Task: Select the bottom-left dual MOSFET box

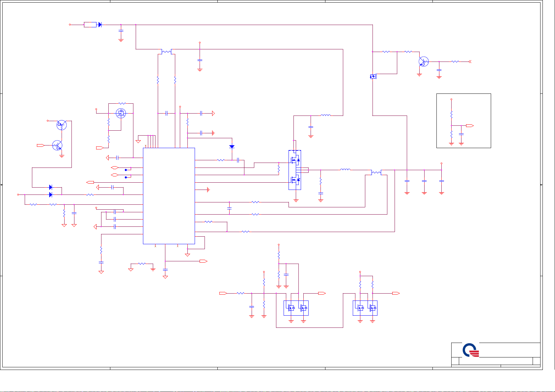Action: [296, 308]
